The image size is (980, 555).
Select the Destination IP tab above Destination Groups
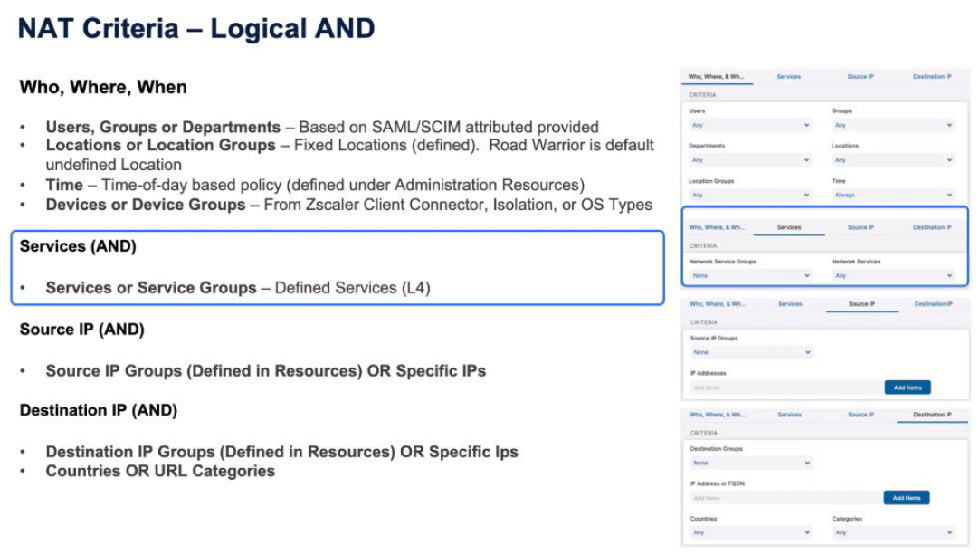(931, 415)
